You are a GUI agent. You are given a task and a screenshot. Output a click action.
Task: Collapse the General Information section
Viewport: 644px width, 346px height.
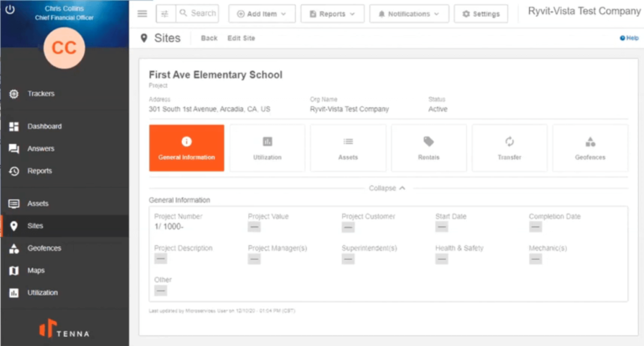[387, 188]
